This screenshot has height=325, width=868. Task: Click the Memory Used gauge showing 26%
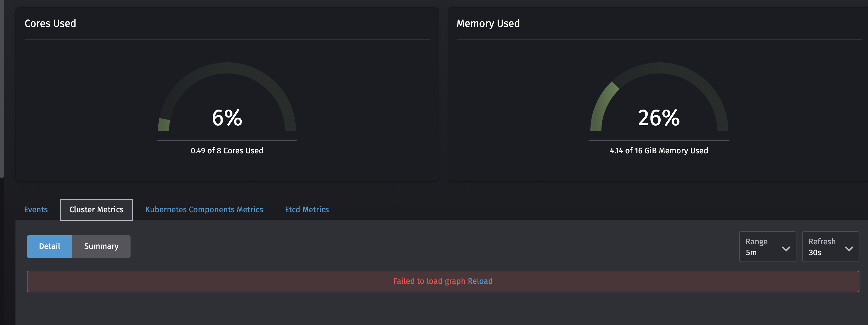659,118
